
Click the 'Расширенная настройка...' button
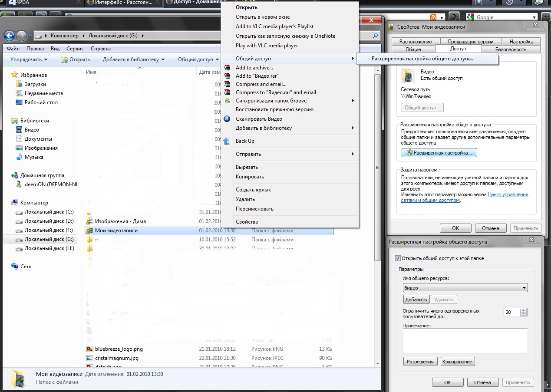(440, 153)
